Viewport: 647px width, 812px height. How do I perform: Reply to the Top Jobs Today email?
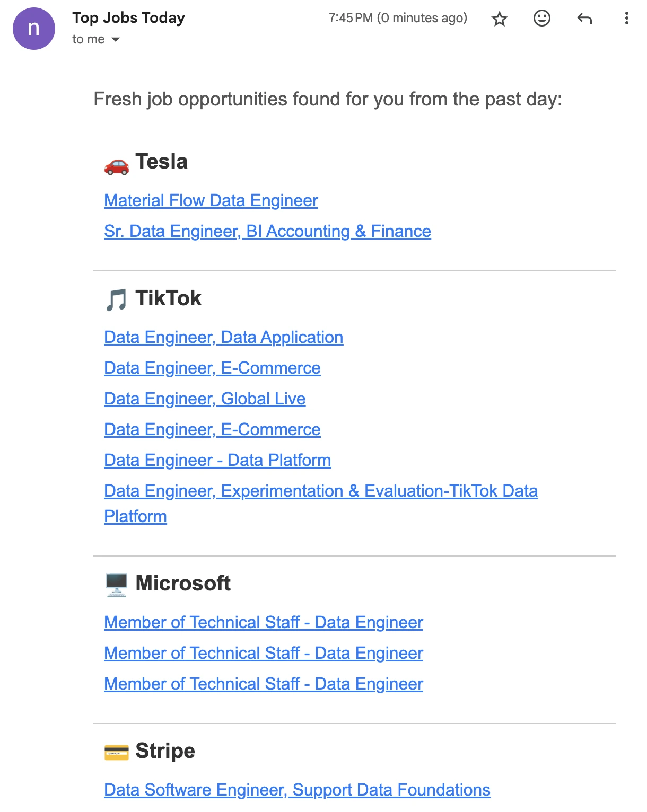click(x=585, y=17)
